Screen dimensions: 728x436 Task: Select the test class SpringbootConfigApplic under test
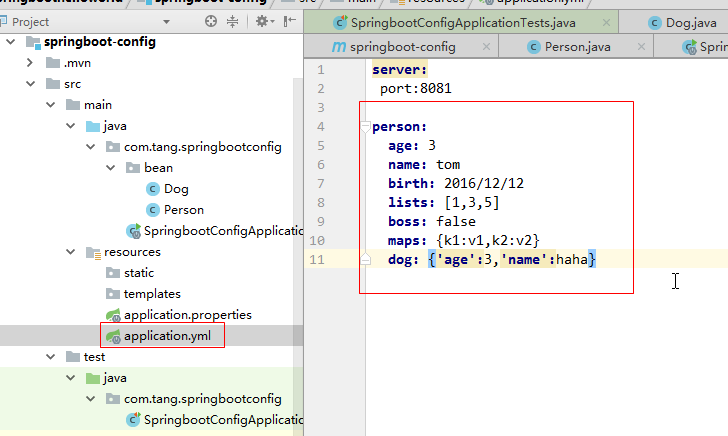(x=223, y=420)
